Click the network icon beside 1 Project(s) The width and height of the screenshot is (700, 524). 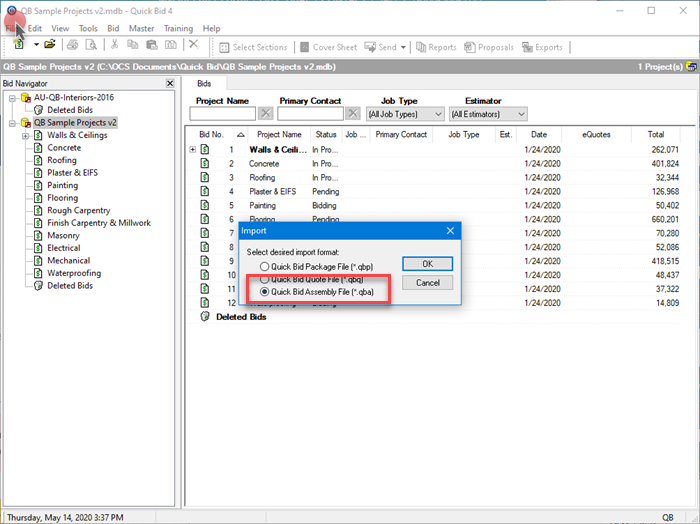(691, 67)
